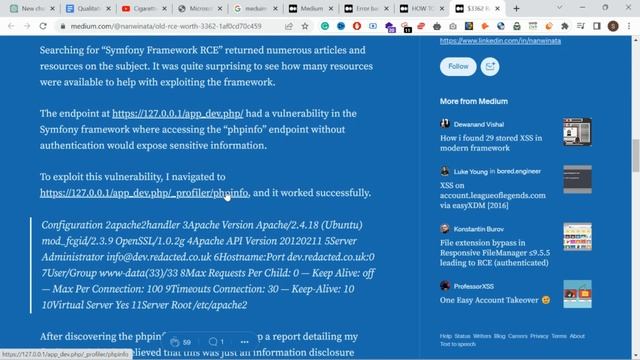
Task: Switch to the Medium tab
Action: pyautogui.click(x=311, y=9)
